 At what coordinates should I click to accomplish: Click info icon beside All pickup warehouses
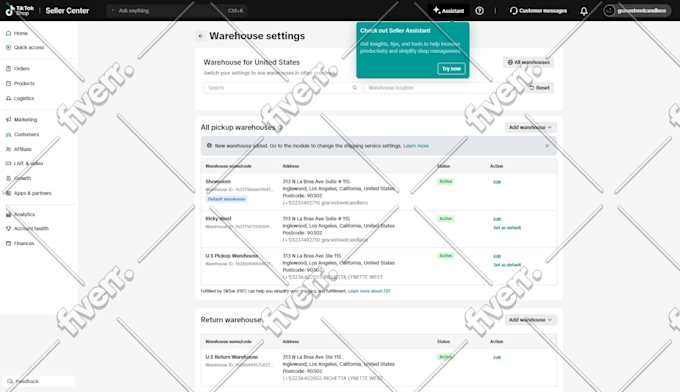tap(280, 127)
